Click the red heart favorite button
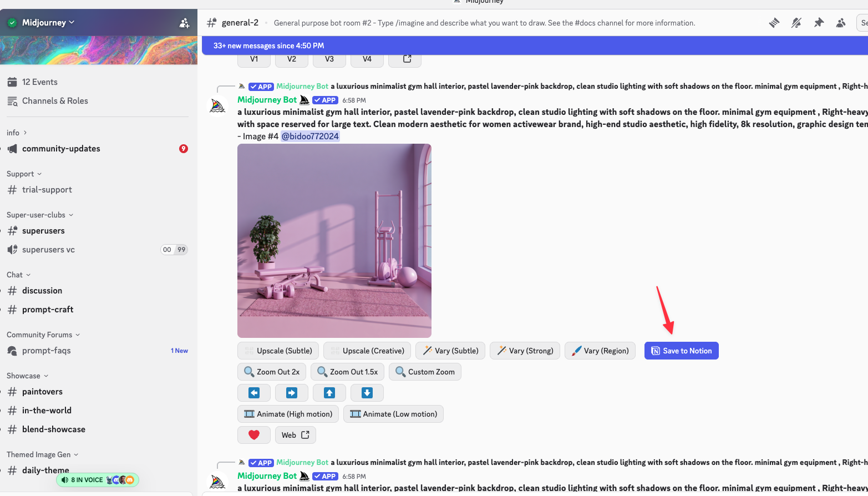 coord(254,435)
